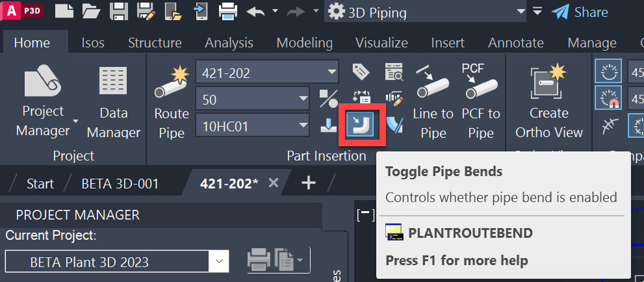This screenshot has height=282, width=644.
Task: Open the Annotate ribbon tab
Action: tap(516, 43)
